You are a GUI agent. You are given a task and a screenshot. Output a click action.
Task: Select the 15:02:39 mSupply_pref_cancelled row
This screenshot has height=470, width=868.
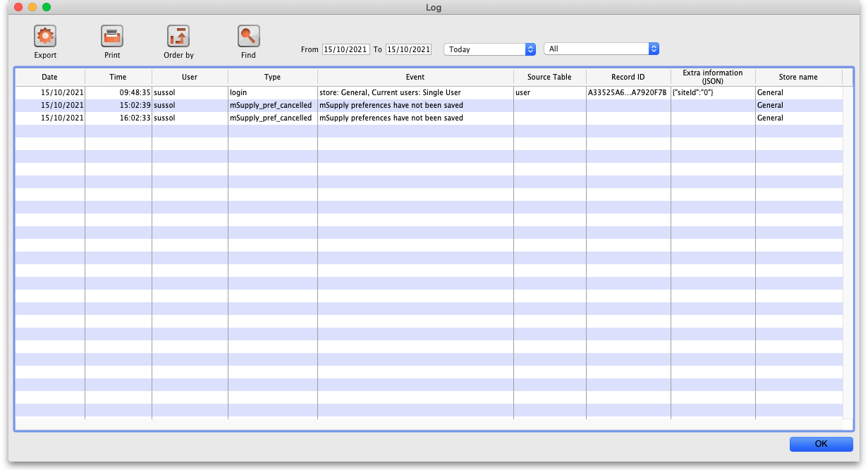415,105
